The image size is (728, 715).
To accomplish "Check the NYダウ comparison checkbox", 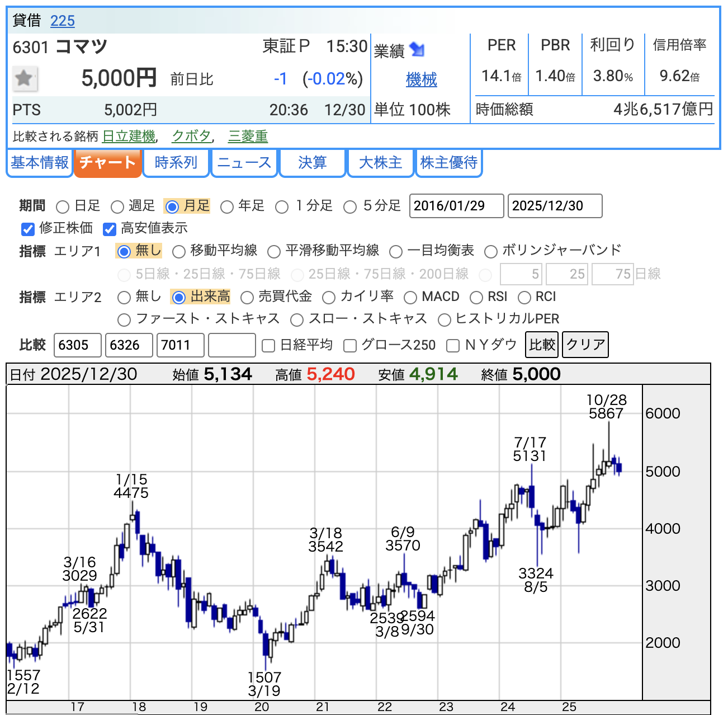I will [x=453, y=346].
